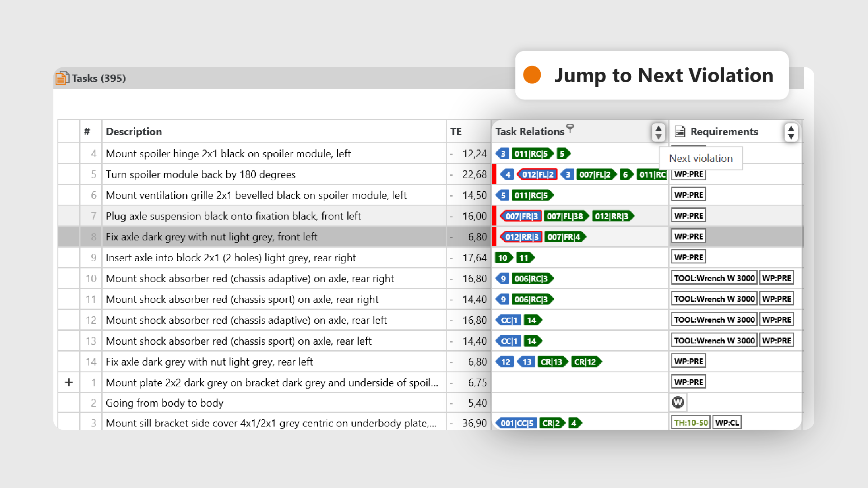The height and width of the screenshot is (488, 868).
Task: Click the blue CC|1 tag in row 12
Action: click(509, 320)
